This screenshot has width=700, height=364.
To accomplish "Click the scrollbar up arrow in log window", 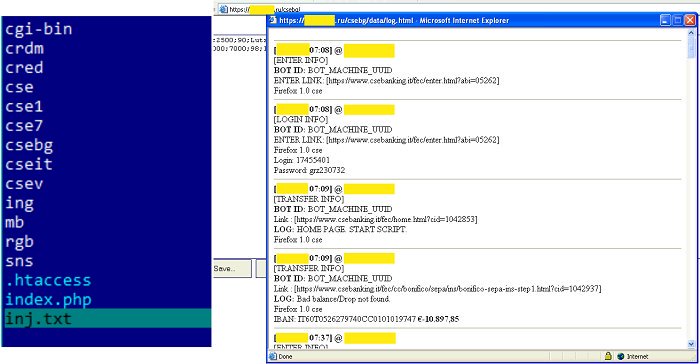I will [x=691, y=33].
